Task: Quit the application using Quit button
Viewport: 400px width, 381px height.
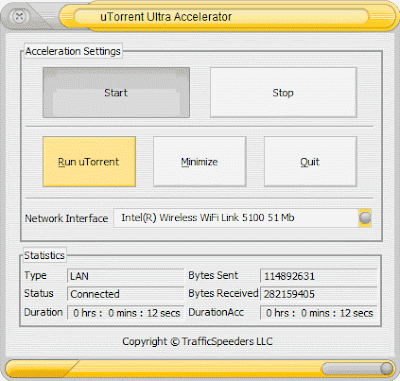Action: [310, 162]
